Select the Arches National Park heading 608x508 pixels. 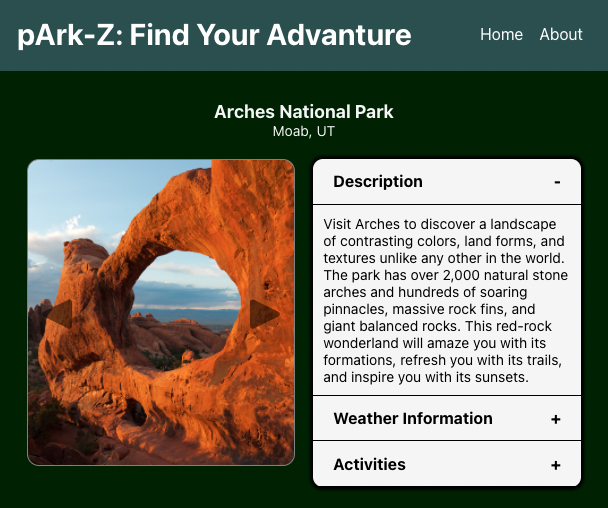coord(304,112)
